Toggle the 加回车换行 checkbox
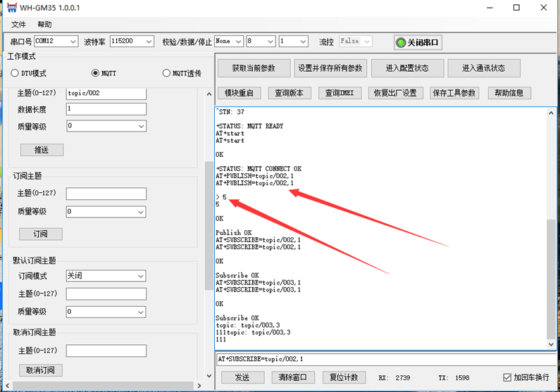Image resolution: width=560 pixels, height=392 pixels. coord(508,377)
